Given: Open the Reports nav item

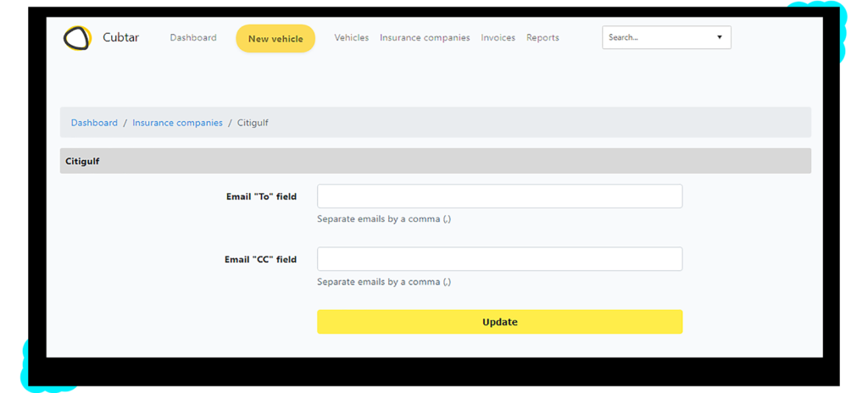Looking at the screenshot, I should (x=542, y=37).
